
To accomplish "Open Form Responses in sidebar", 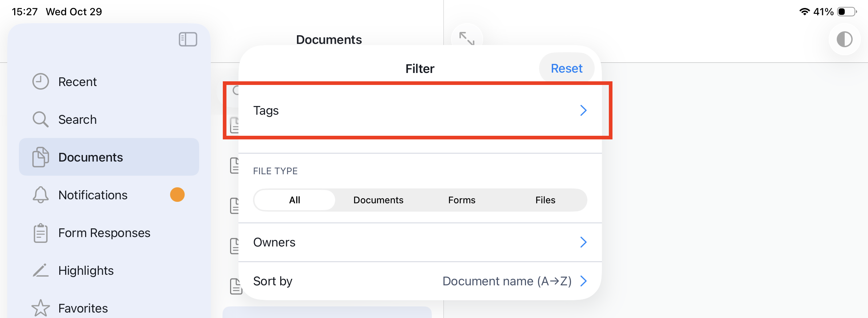I will pyautogui.click(x=104, y=233).
